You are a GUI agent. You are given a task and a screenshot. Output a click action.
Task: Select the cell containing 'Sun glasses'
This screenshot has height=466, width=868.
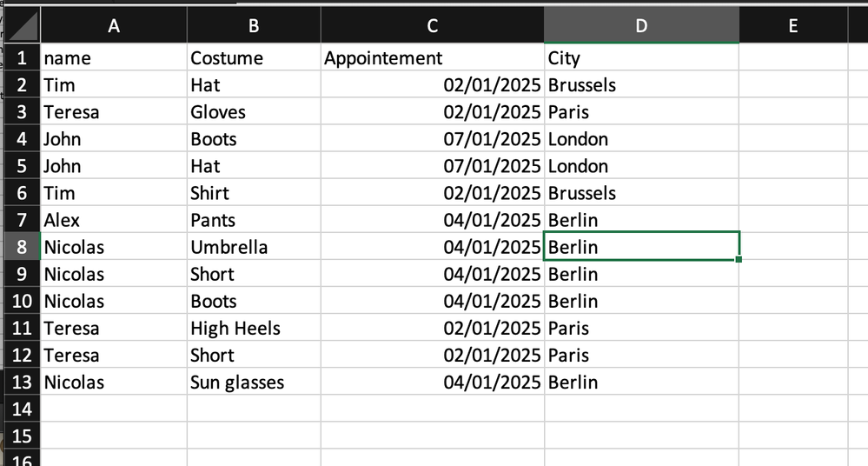[x=254, y=382]
